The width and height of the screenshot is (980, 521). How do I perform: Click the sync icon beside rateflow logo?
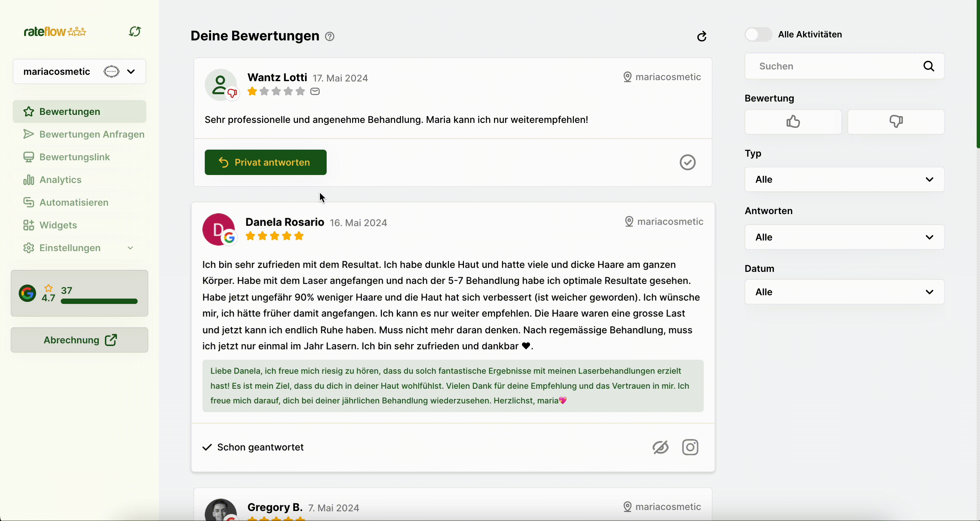135,32
